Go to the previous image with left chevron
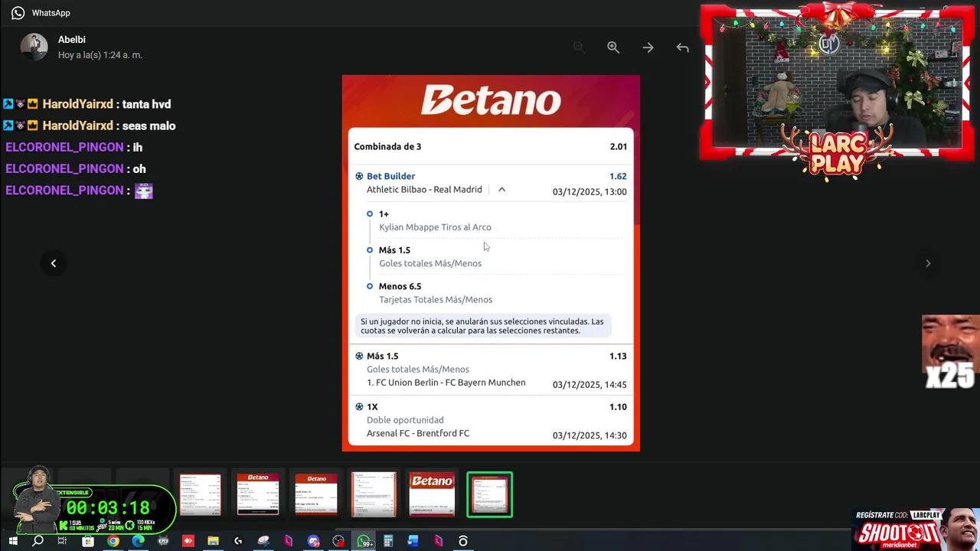 54,263
